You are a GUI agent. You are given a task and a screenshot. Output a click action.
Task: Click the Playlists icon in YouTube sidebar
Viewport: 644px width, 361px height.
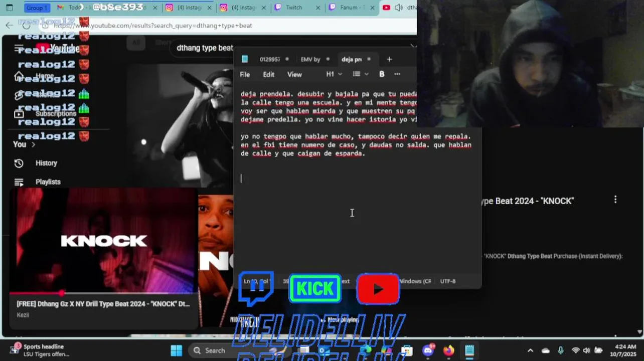pyautogui.click(x=19, y=182)
